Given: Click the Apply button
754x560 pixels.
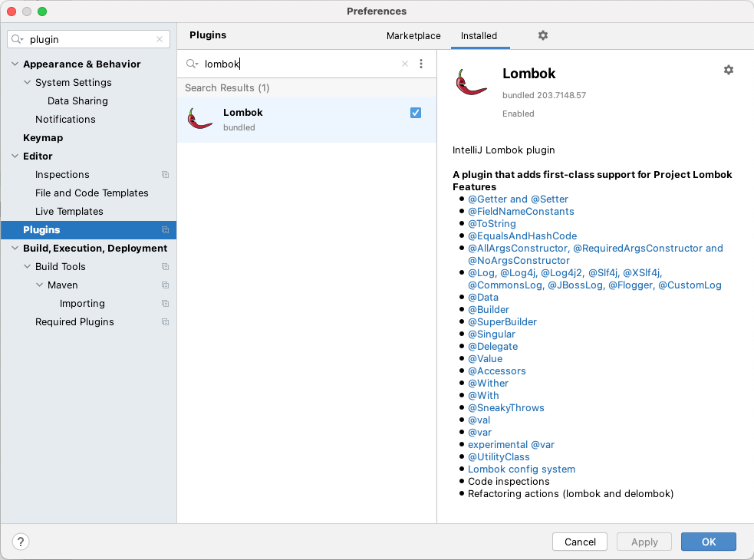Looking at the screenshot, I should pos(644,542).
